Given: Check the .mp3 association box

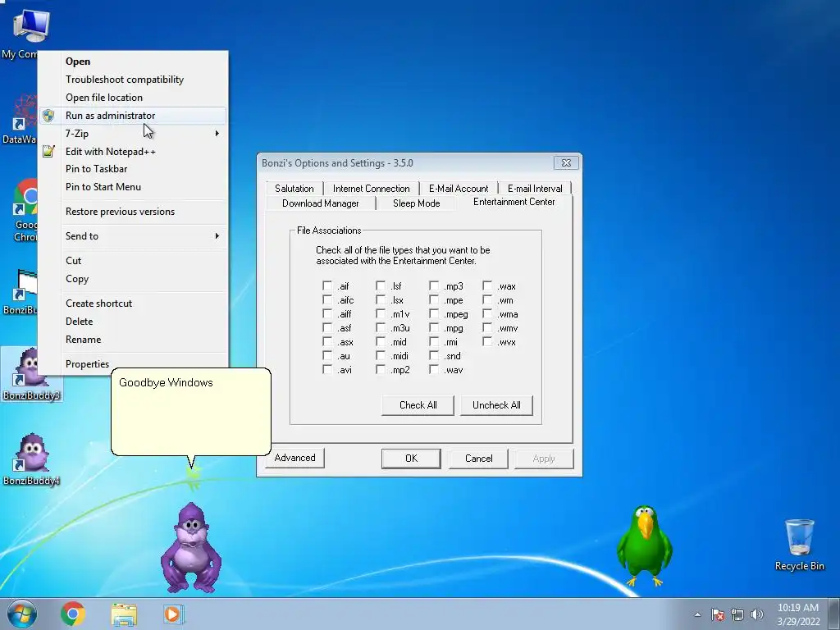Looking at the screenshot, I should point(434,285).
